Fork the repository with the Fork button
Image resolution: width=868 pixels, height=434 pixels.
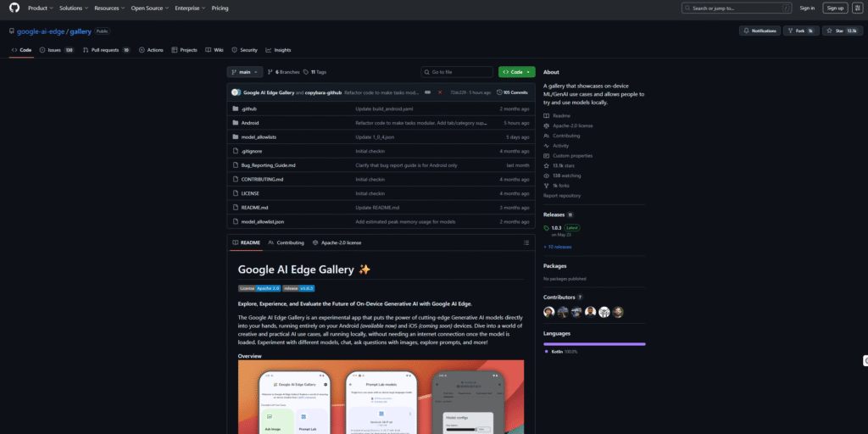[x=801, y=31]
